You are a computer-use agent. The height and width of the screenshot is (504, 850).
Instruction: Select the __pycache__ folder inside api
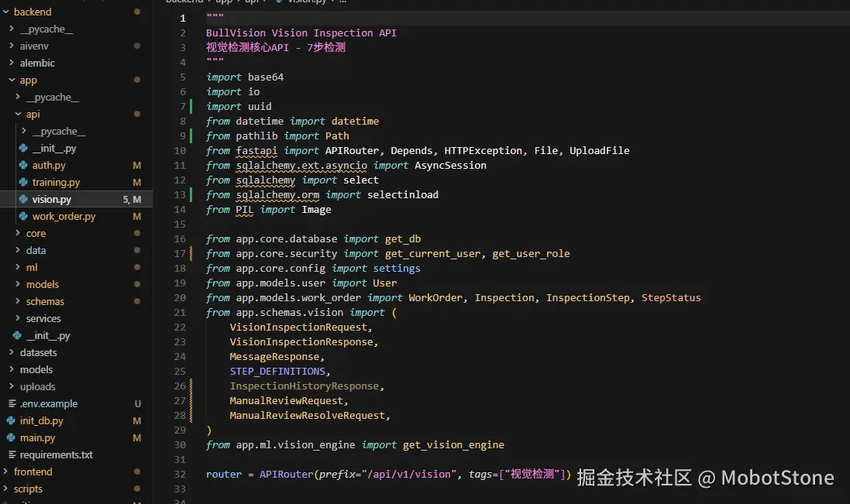pyautogui.click(x=59, y=131)
